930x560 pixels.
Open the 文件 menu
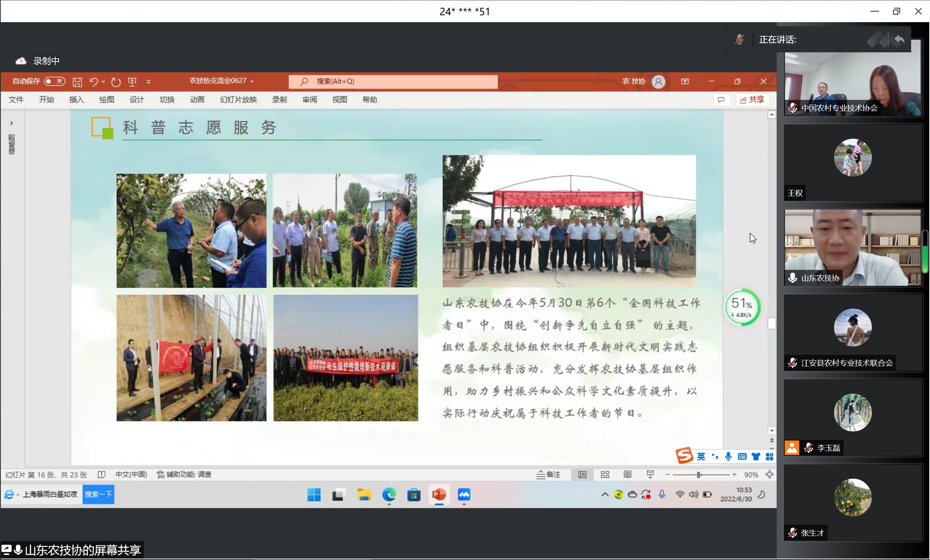16,100
